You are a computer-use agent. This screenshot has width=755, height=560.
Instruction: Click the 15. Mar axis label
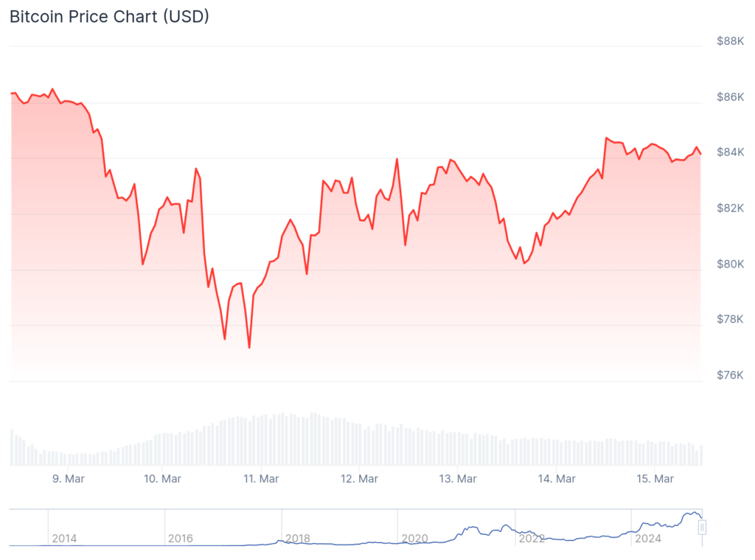655,479
